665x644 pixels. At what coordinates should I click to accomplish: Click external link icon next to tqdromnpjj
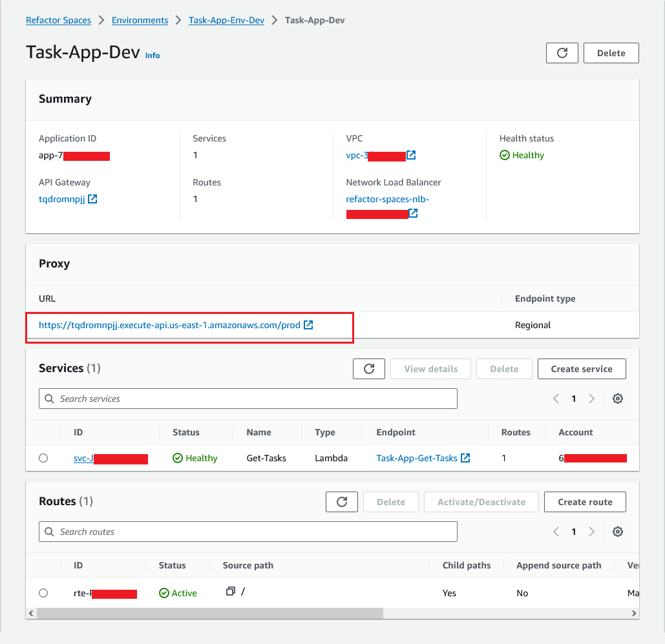(x=92, y=199)
